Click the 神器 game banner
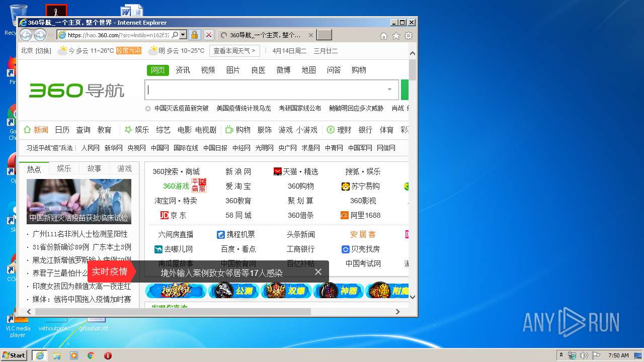The height and width of the screenshot is (362, 644). click(x=339, y=291)
